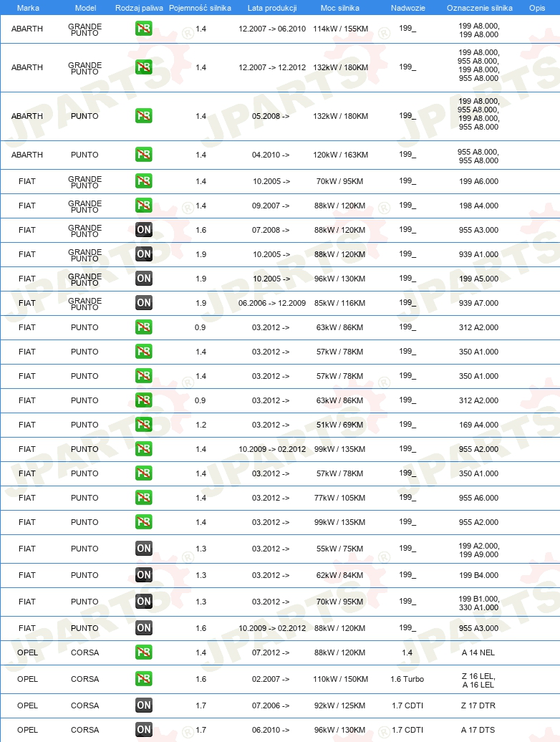Click petrol icon in the 198 A4.000 engine row
The height and width of the screenshot is (742, 560).
144,206
